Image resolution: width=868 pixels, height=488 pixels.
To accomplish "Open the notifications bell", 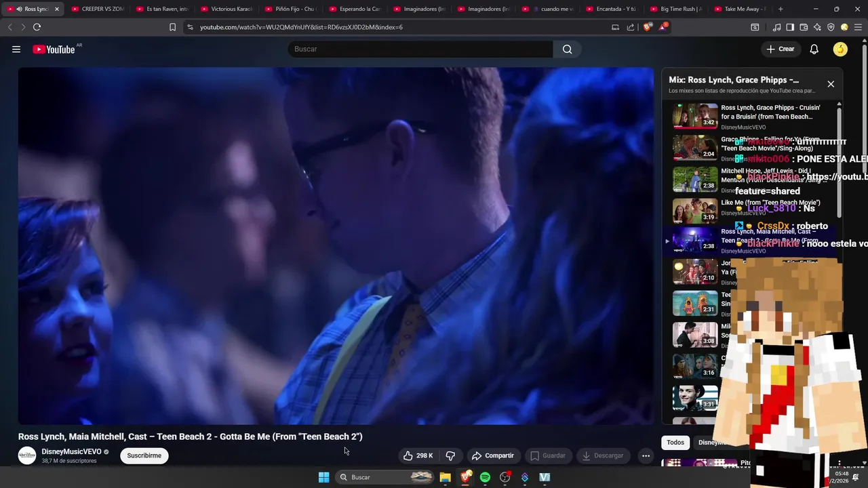I will (814, 49).
